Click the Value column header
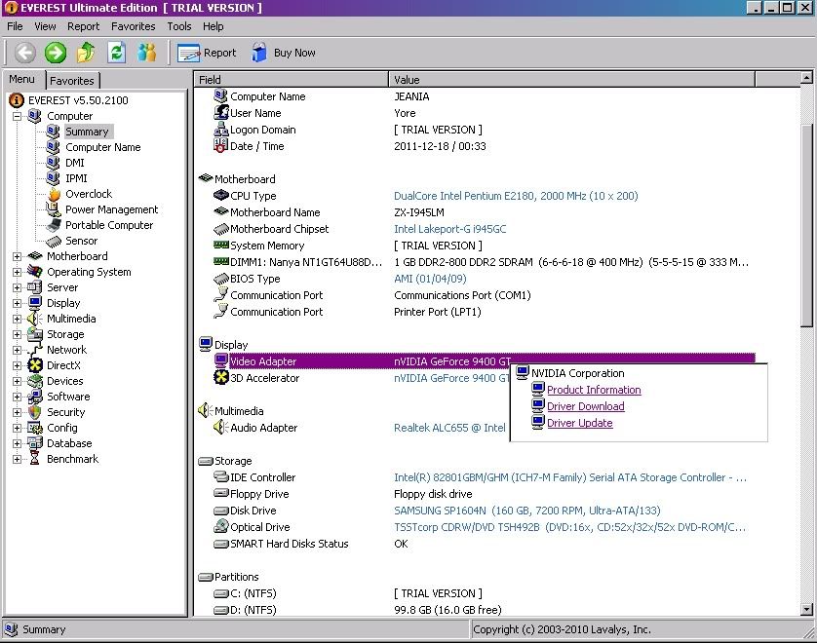Viewport: 817px width, 644px height. pos(571,80)
